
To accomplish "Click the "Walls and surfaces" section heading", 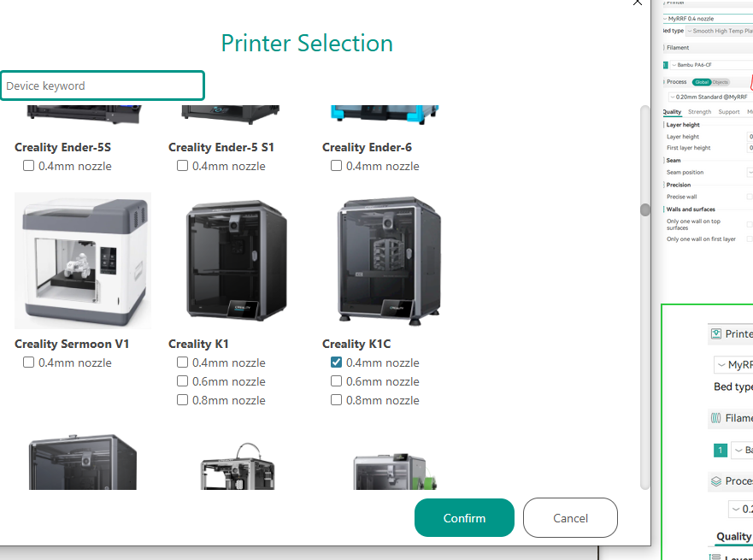I will click(691, 209).
